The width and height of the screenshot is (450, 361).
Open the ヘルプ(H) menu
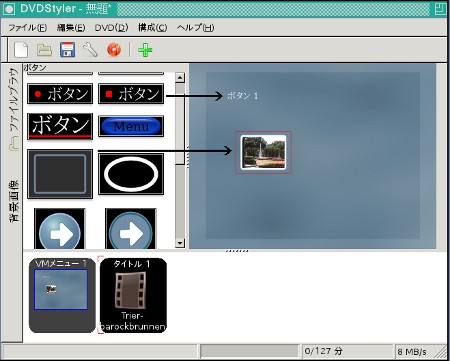[x=196, y=28]
